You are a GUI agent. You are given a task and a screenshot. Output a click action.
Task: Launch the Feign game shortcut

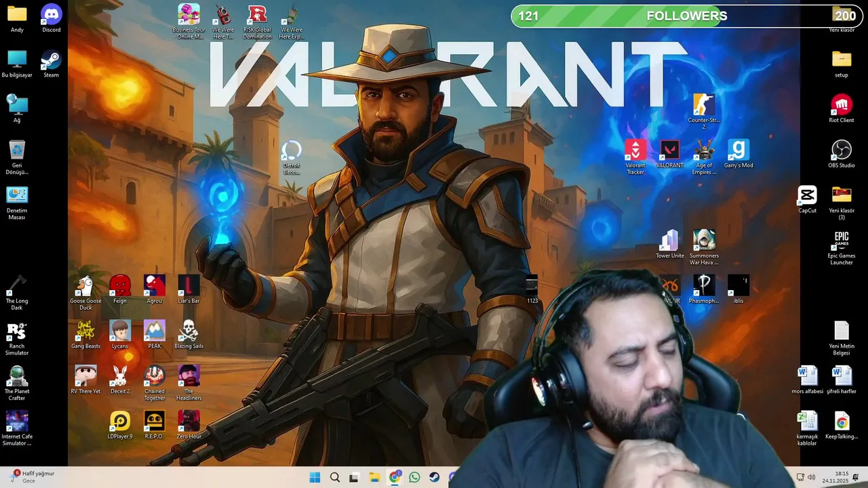(120, 289)
